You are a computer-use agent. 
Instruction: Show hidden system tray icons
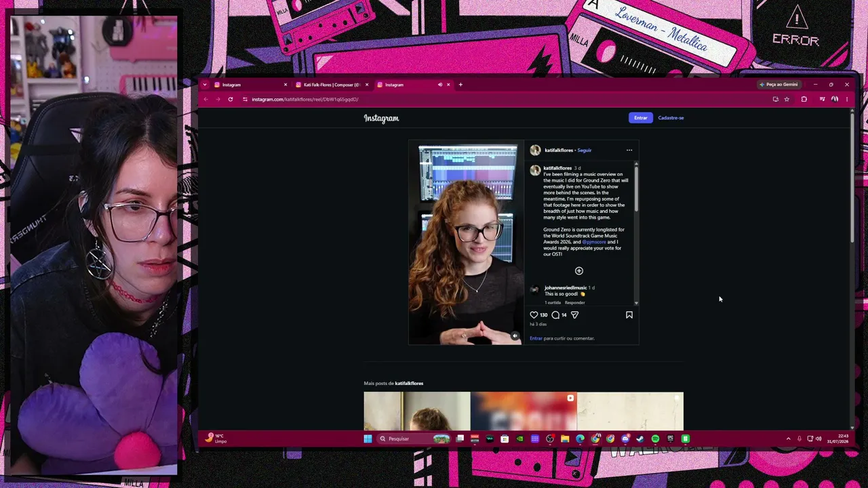(788, 439)
